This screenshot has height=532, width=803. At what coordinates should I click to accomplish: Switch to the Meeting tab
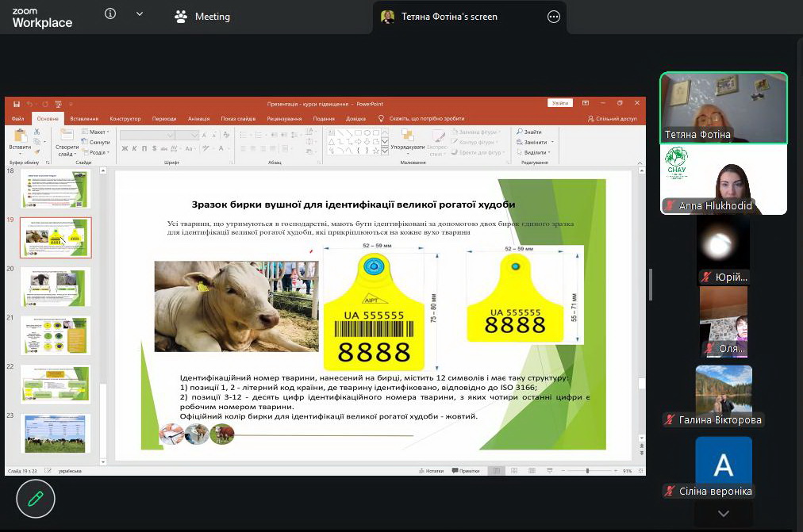202,17
